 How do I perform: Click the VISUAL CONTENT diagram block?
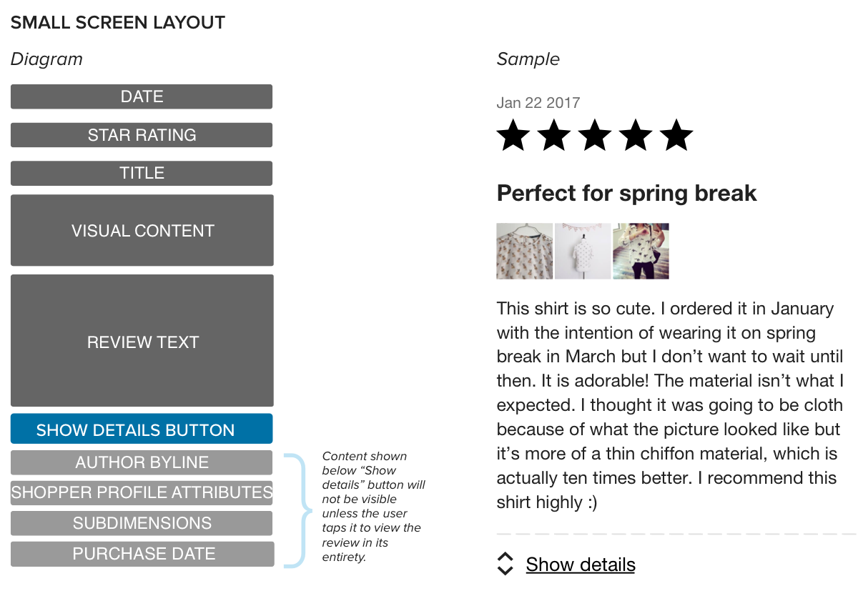pos(142,230)
